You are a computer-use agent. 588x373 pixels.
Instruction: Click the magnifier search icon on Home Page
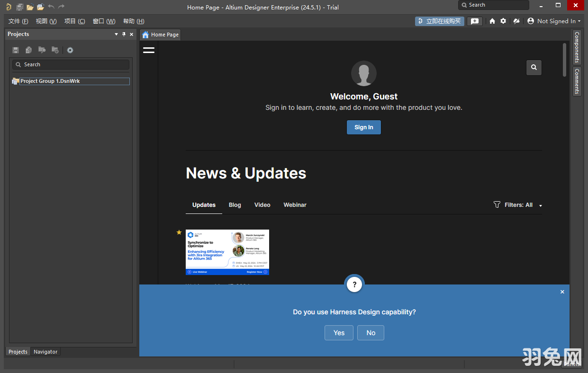tap(534, 68)
